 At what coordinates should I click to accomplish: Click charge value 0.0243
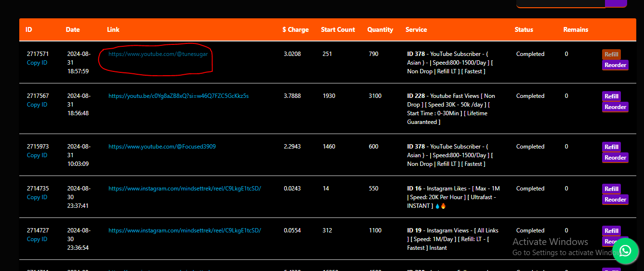pos(292,189)
